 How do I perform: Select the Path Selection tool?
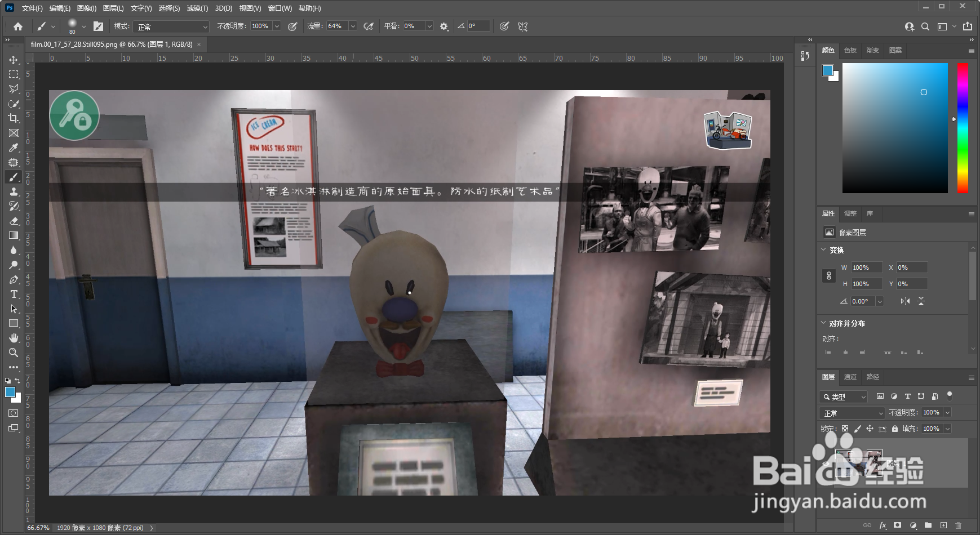(14, 309)
